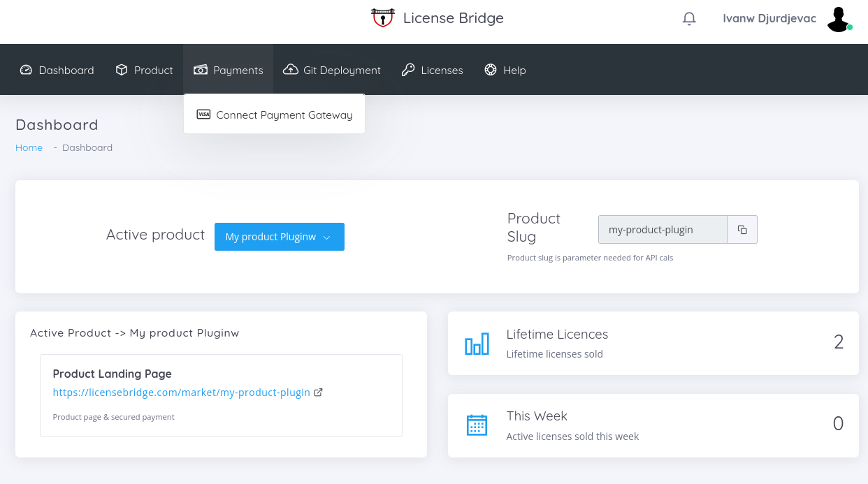The height and width of the screenshot is (484, 868).
Task: Click the Lifetime Licences bar chart icon
Action: (x=477, y=344)
